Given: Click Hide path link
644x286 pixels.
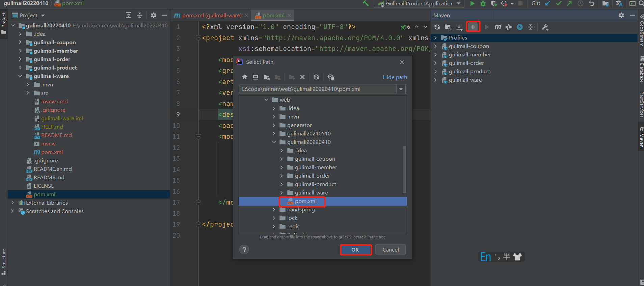Looking at the screenshot, I should (395, 77).
